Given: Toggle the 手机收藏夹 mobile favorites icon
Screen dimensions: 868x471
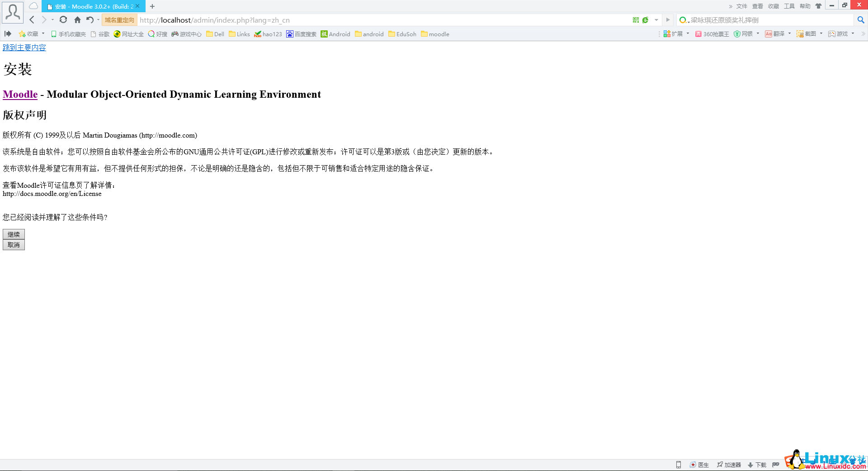Looking at the screenshot, I should [53, 34].
